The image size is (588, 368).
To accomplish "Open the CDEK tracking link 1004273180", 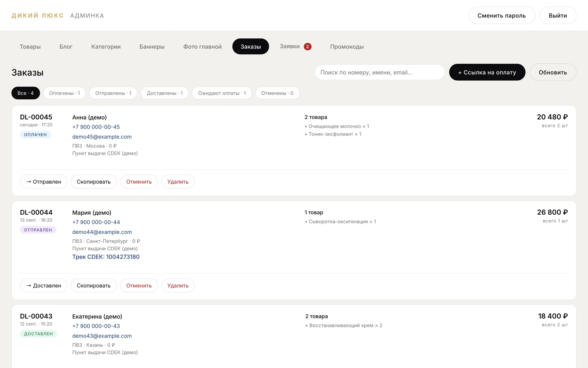I will [106, 257].
